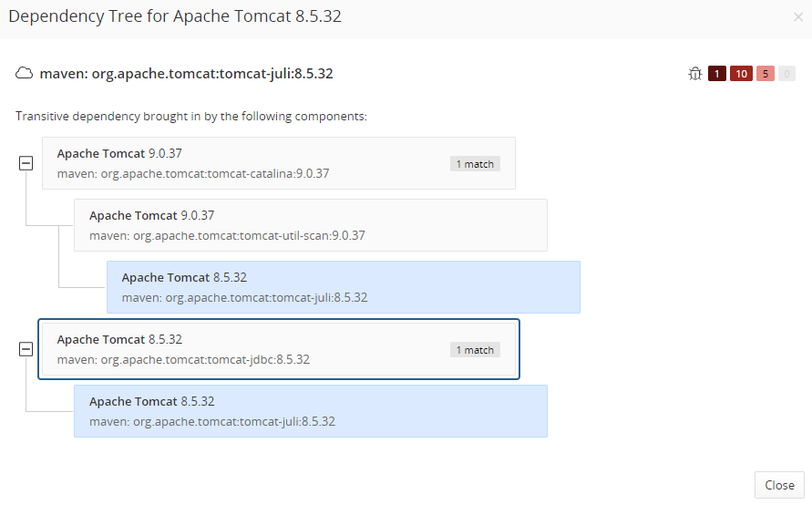Image resolution: width=812 pixels, height=505 pixels.
Task: Select the tomcat-util-scan:9.0.37 component card
Action: click(311, 225)
